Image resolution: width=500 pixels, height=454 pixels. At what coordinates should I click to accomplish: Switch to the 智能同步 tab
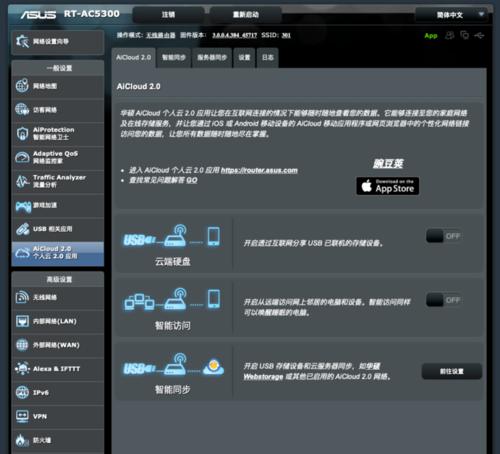point(174,58)
